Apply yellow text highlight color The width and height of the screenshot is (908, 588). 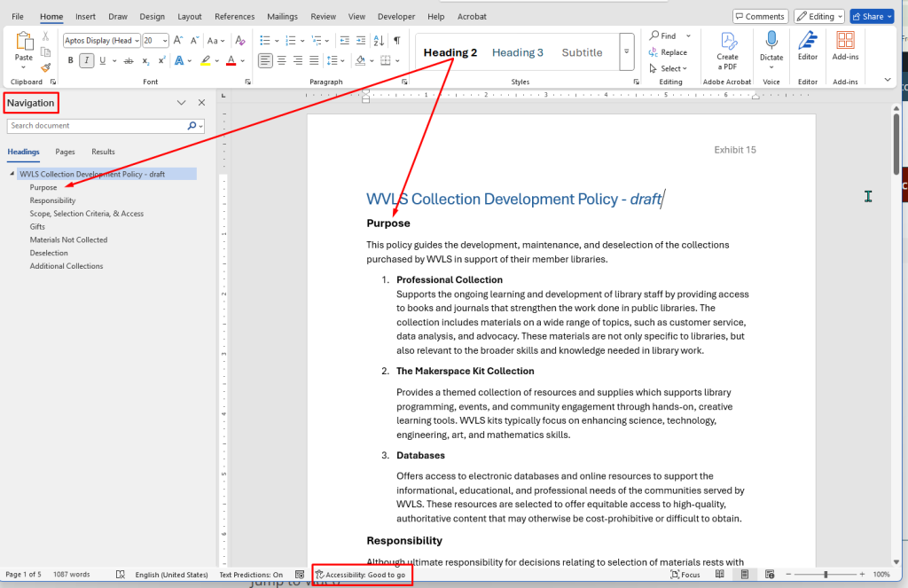click(x=205, y=60)
